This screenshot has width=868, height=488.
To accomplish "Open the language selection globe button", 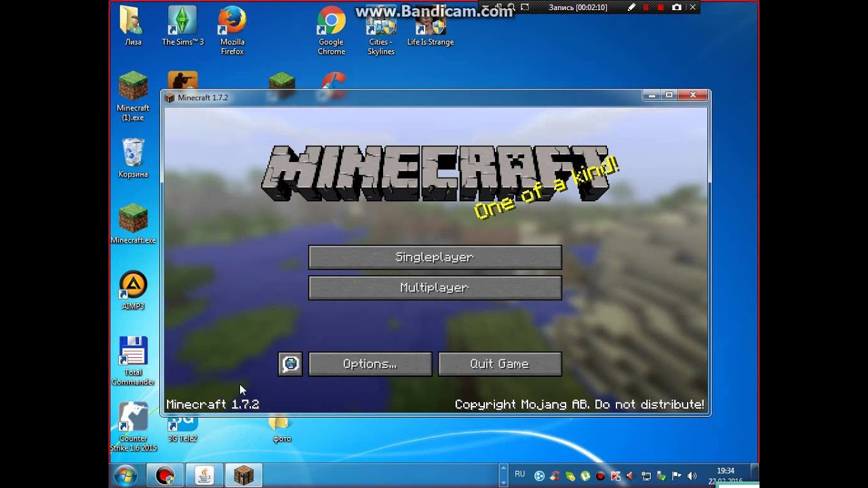I will pyautogui.click(x=290, y=364).
